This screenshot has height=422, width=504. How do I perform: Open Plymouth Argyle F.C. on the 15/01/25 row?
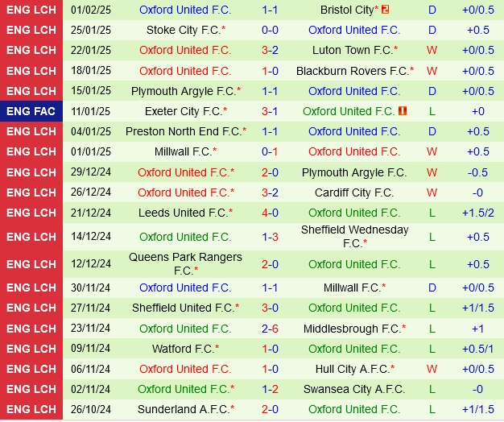coord(184,91)
